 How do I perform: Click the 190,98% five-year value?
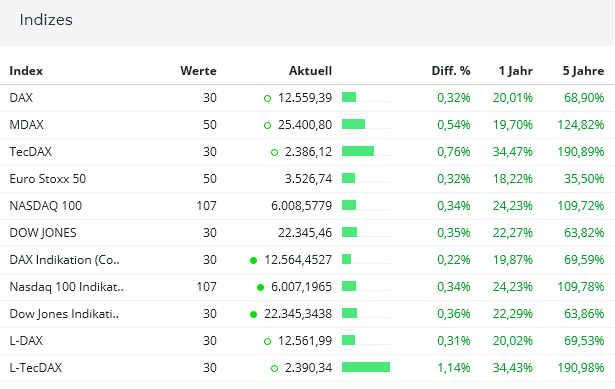581,368
